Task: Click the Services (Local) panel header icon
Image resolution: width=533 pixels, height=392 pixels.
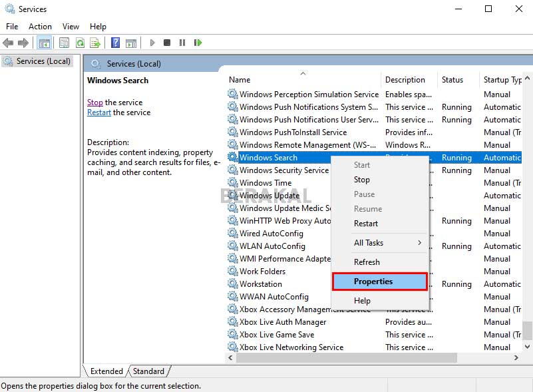Action: click(x=96, y=64)
